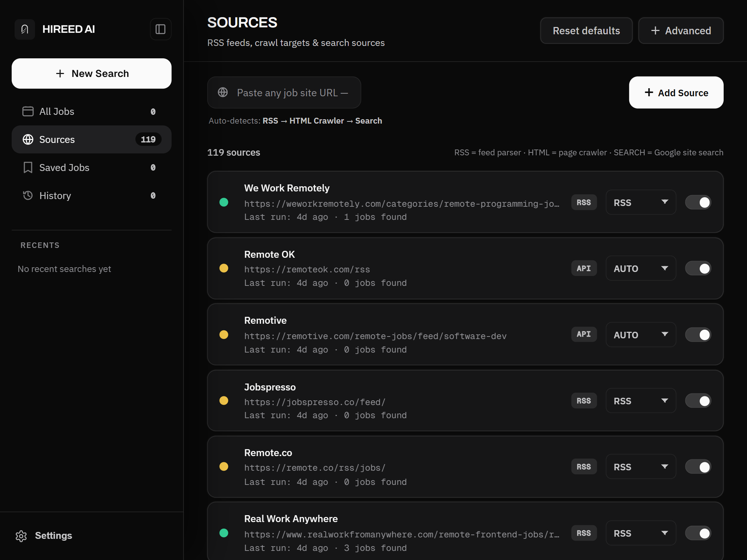This screenshot has height=560, width=747.
Task: Click the remote.co/rss/jobs/ URL text
Action: [x=315, y=468]
